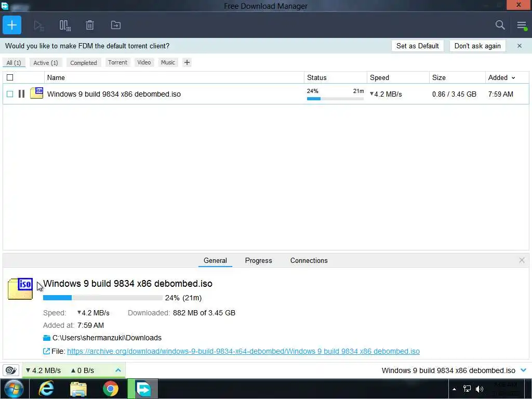Launch Internet Explorer from the taskbar
The image size is (532, 399).
(x=46, y=389)
